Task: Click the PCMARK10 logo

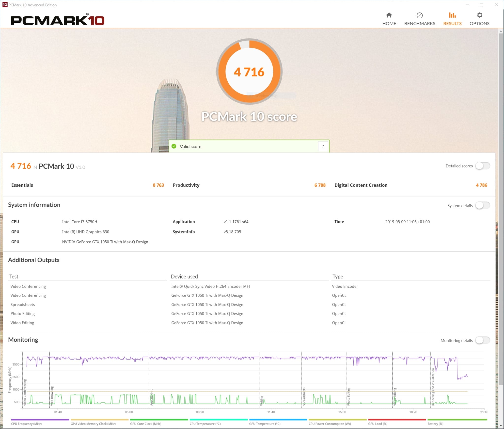Action: click(58, 20)
